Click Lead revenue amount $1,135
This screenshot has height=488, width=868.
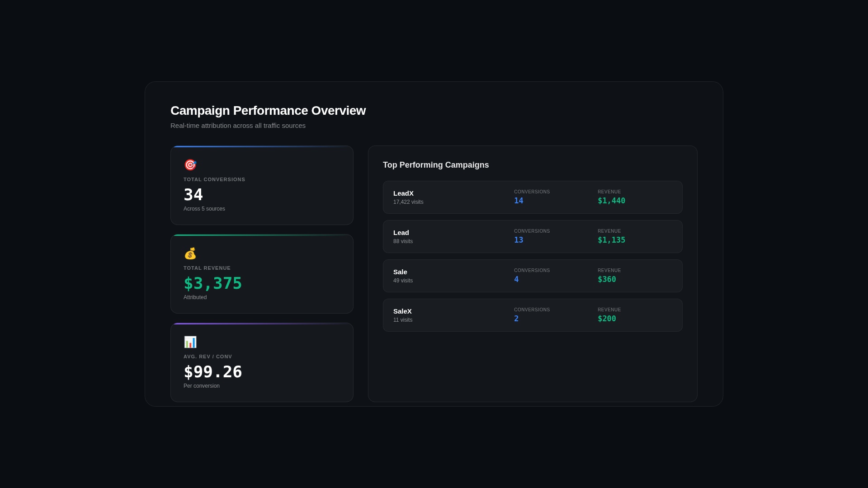(611, 240)
